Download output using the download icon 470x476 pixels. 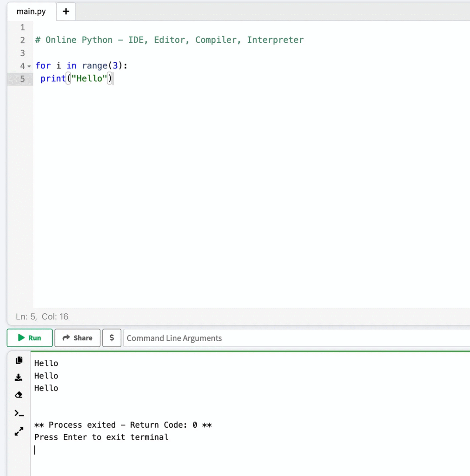[19, 377]
